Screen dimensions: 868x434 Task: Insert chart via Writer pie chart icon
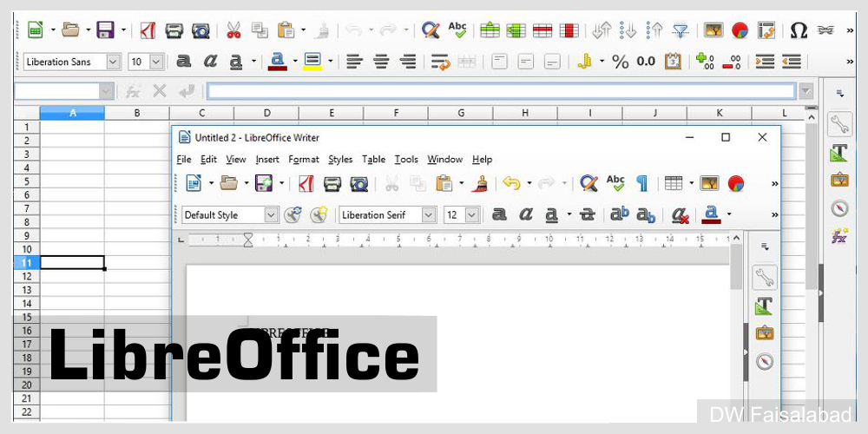coord(736,183)
